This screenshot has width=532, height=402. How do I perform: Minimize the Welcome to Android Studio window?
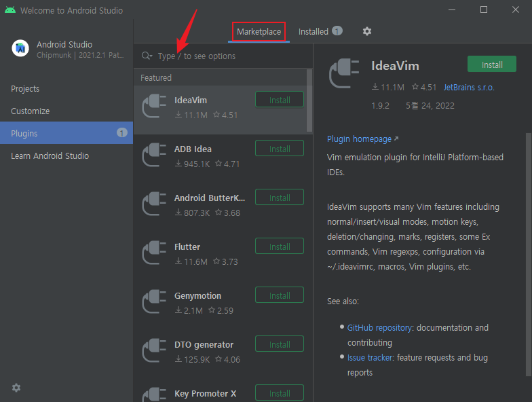[x=452, y=10]
